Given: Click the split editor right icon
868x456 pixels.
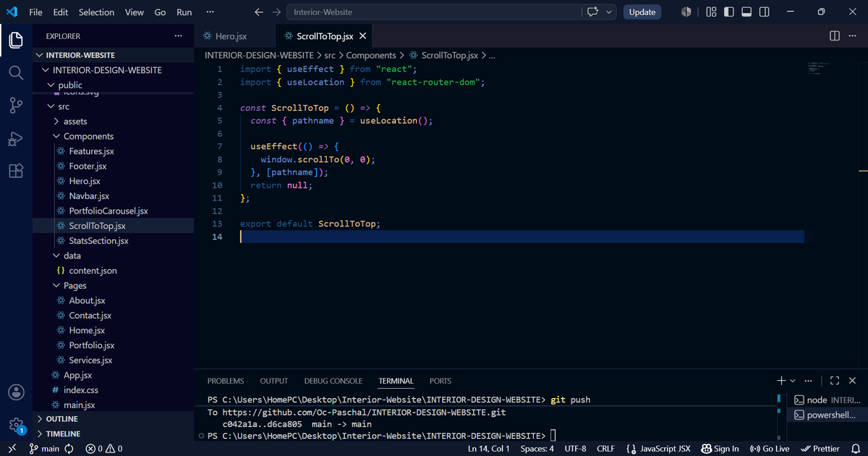Looking at the screenshot, I should click(x=834, y=36).
